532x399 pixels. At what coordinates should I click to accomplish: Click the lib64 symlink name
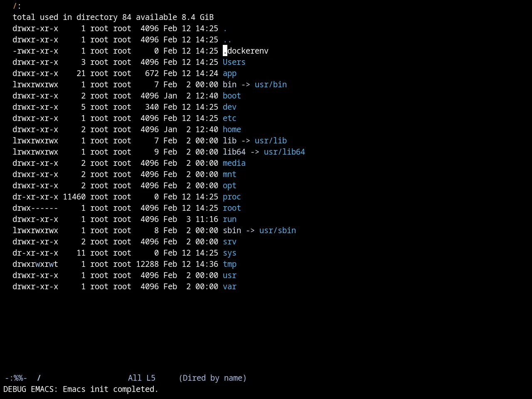click(x=234, y=152)
